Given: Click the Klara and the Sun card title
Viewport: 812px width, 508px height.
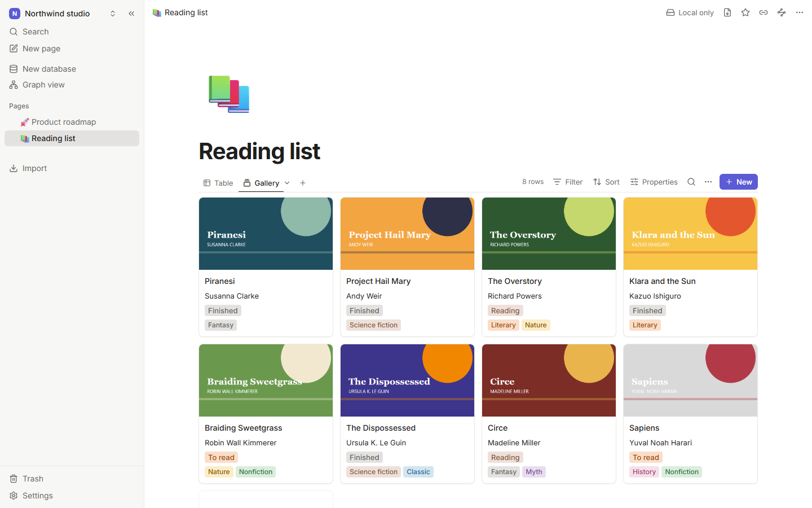Looking at the screenshot, I should pyautogui.click(x=663, y=281).
